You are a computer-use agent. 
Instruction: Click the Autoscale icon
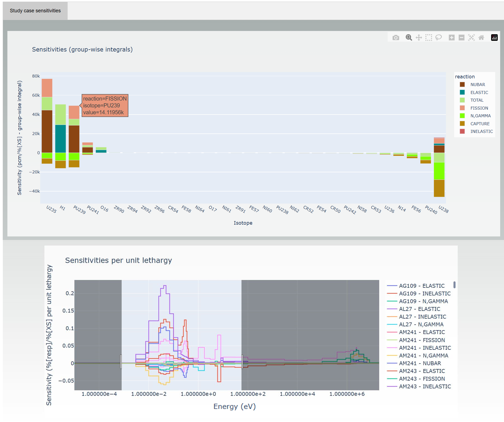[471, 38]
